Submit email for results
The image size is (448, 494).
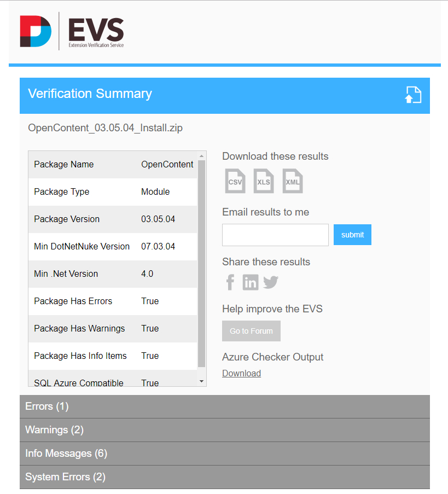click(x=352, y=235)
